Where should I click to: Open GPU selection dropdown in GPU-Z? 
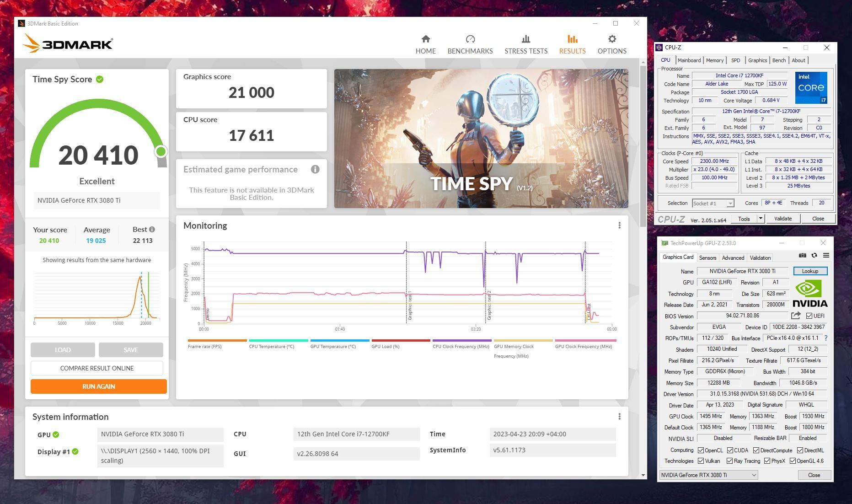(708, 475)
